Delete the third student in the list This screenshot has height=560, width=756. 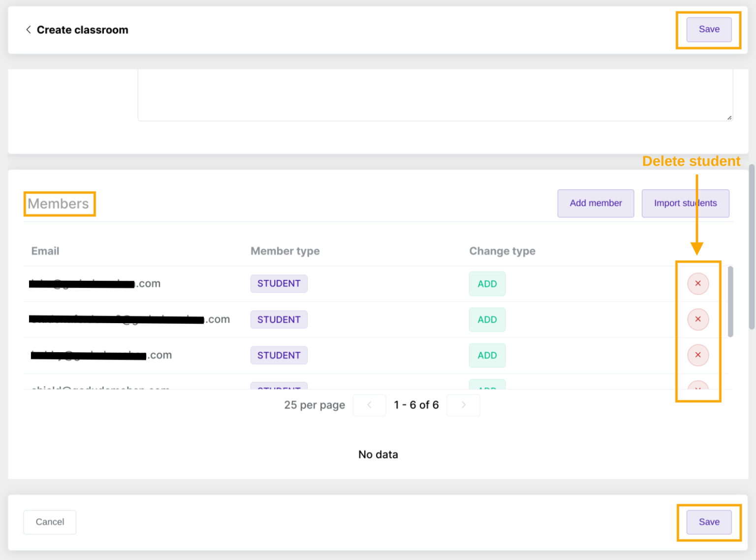[x=697, y=355]
